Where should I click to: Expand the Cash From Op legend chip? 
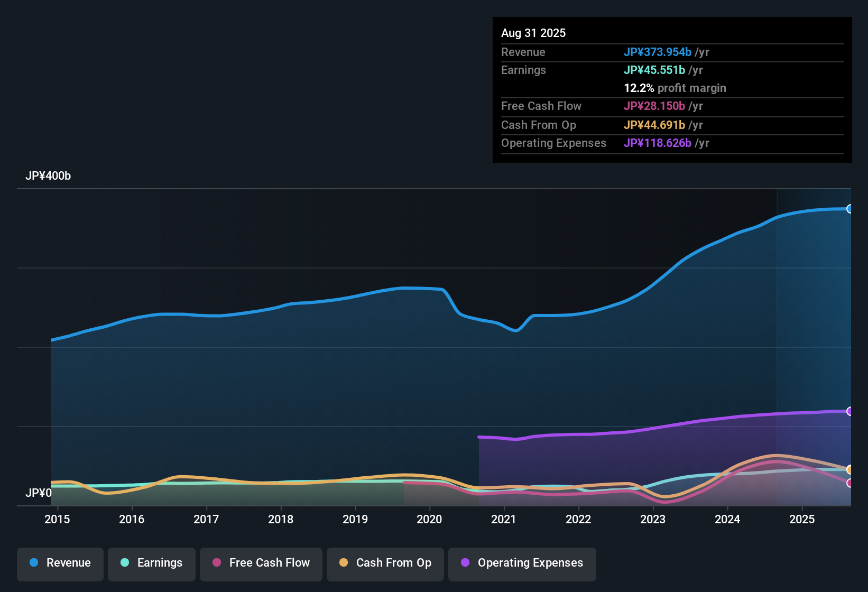385,563
